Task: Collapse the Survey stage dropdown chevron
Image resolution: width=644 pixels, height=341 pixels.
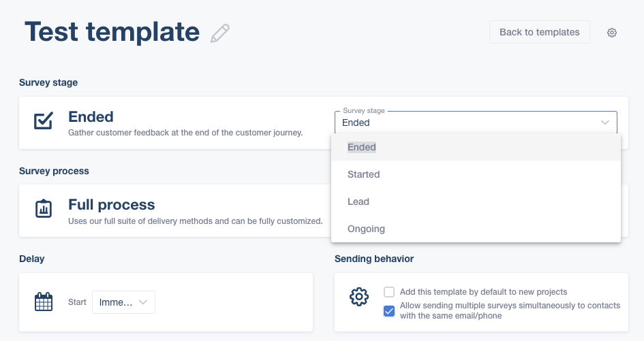Action: 604,123
